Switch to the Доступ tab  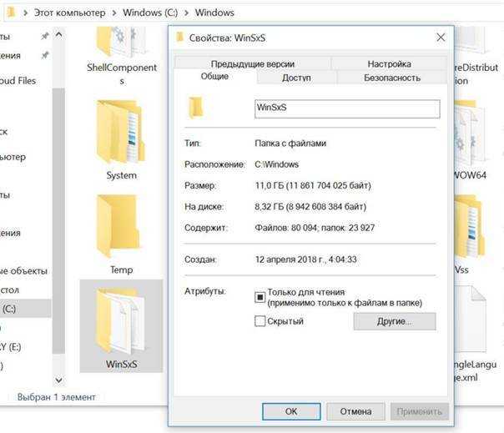(296, 78)
